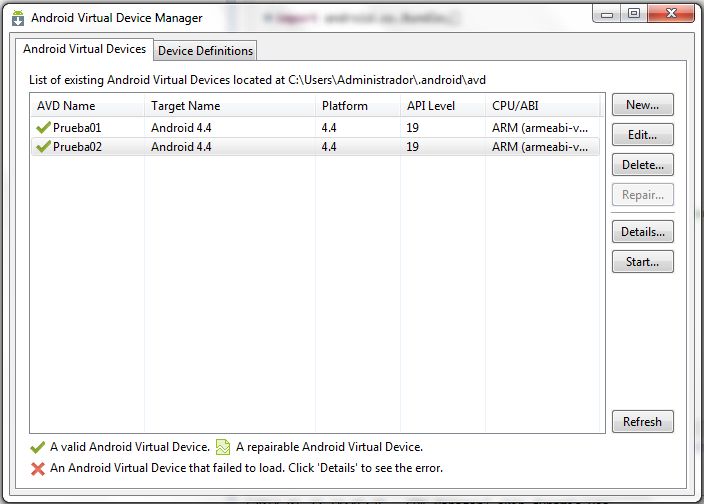The height and width of the screenshot is (504, 704).
Task: Sort by the Platform column header
Action: 358,106
